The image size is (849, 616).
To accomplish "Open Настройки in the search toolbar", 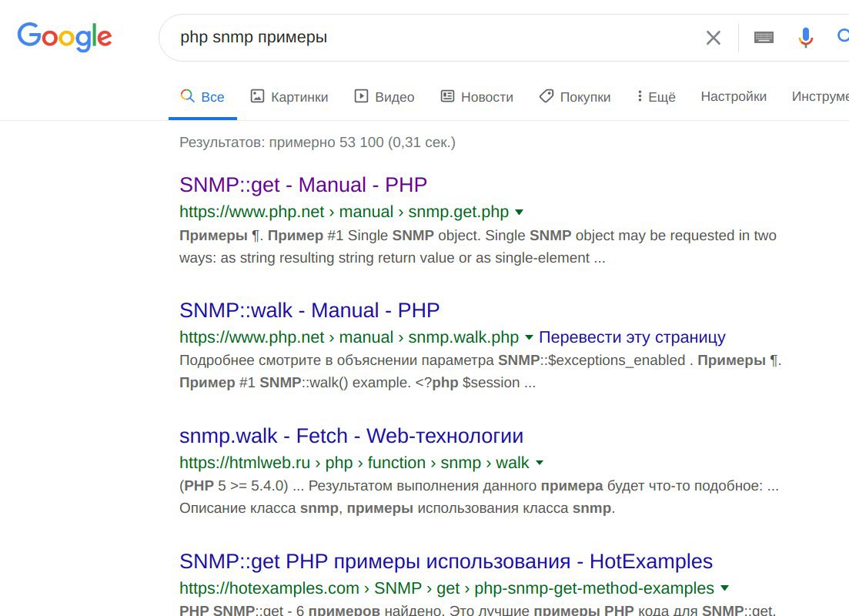I will 734,96.
